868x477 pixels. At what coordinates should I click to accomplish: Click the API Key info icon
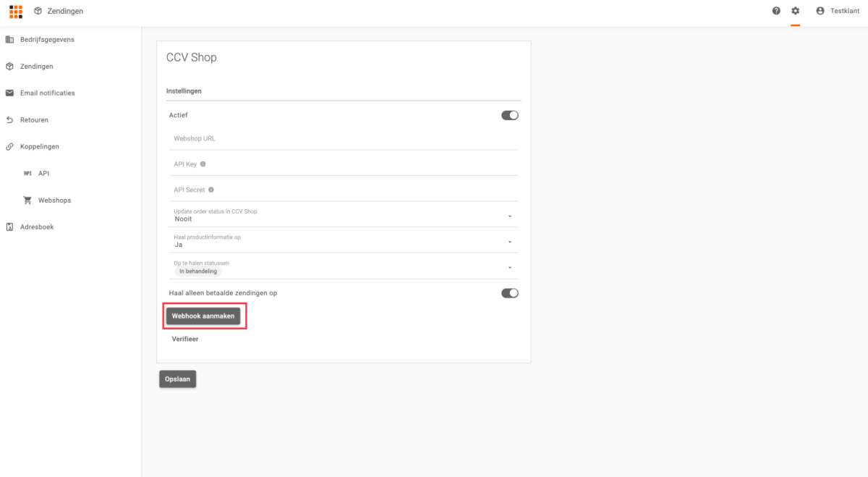203,164
